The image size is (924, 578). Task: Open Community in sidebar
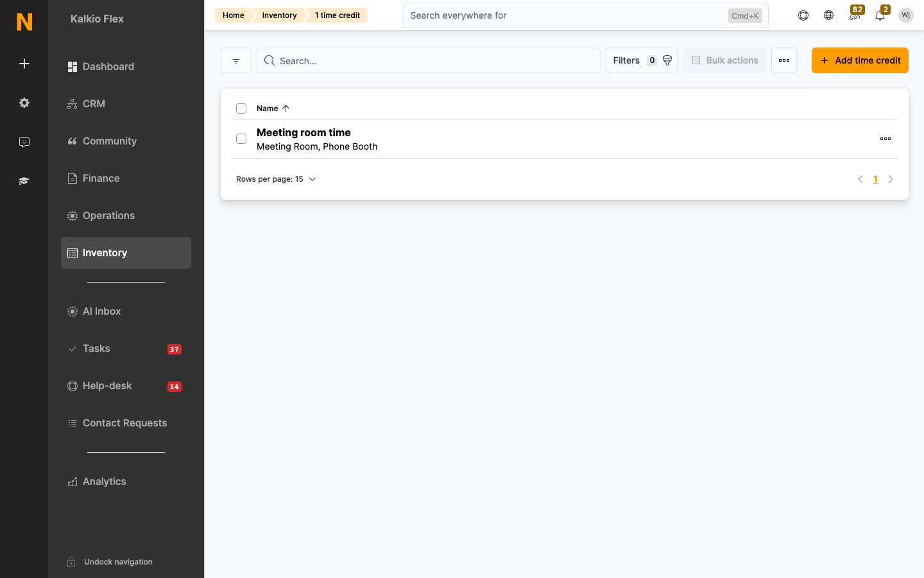[x=126, y=141]
